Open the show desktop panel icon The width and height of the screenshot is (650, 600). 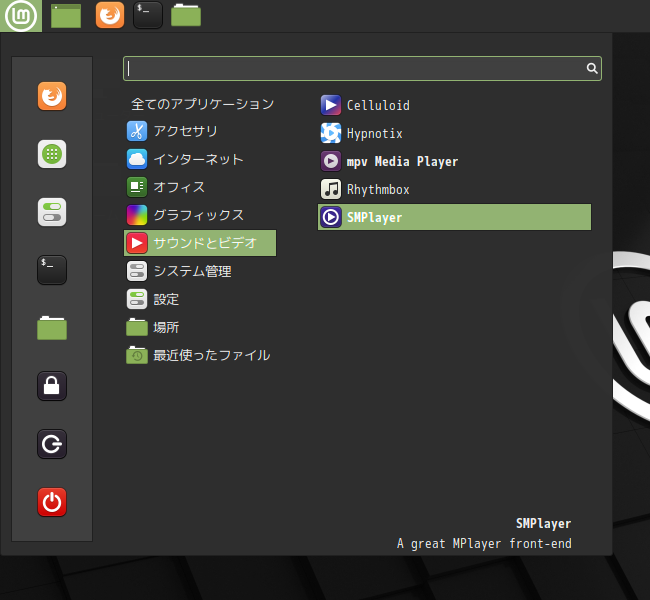click(x=66, y=16)
